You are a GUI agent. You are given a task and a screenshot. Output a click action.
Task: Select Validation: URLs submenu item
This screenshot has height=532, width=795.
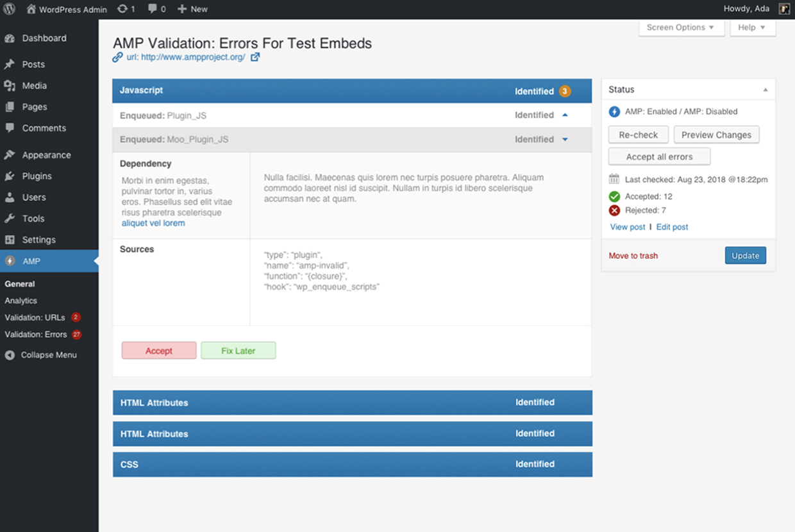pos(35,317)
